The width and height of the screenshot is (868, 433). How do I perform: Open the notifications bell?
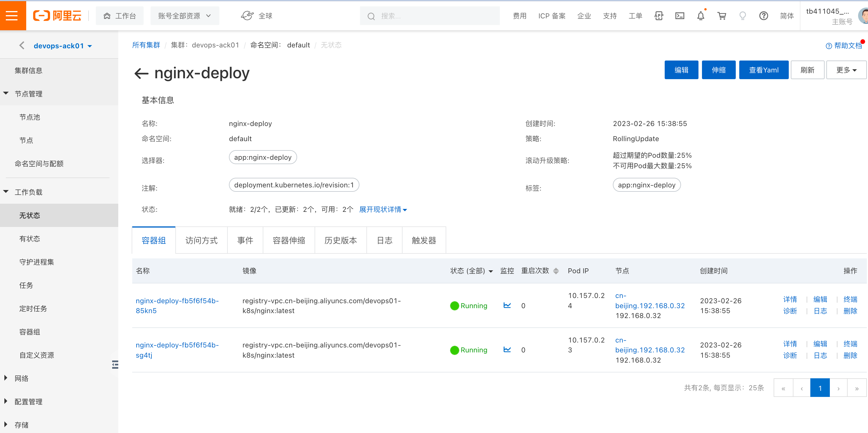[x=701, y=16]
